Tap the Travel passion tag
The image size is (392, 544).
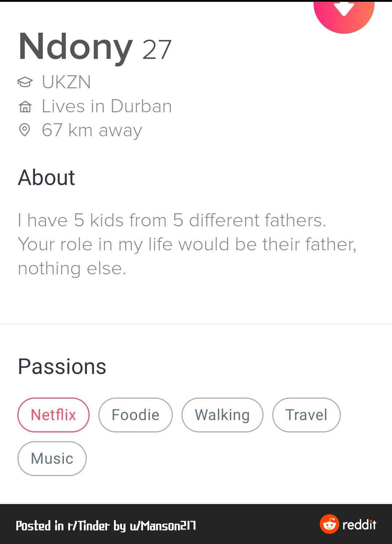(x=306, y=415)
